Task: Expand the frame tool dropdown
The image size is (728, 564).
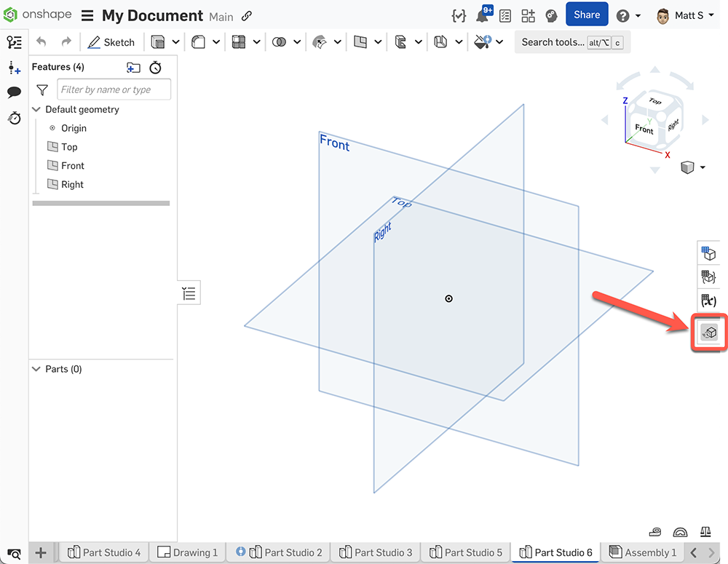Action: 459,42
